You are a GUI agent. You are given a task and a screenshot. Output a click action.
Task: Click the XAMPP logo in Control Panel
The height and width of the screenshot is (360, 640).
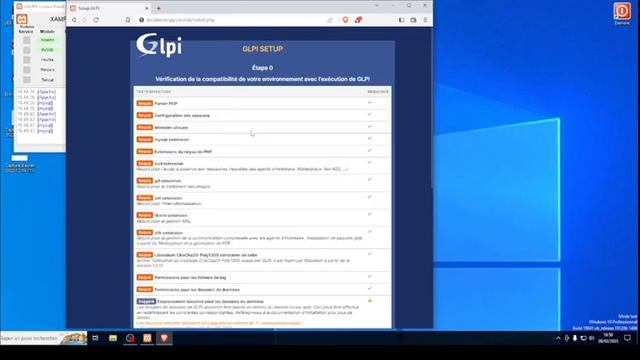click(22, 19)
